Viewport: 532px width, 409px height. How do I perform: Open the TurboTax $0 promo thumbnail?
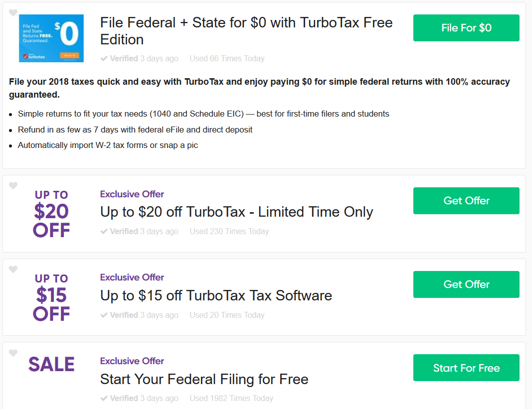[x=51, y=38]
